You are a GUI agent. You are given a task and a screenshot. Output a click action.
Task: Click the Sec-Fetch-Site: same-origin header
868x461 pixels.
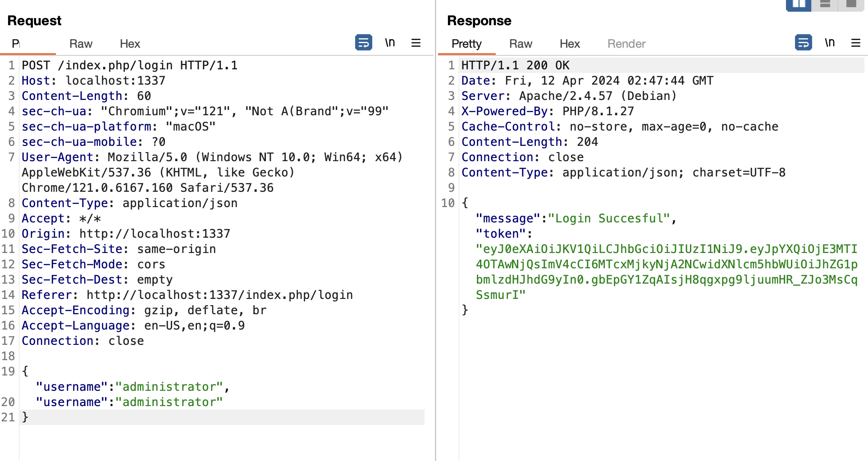(x=119, y=249)
